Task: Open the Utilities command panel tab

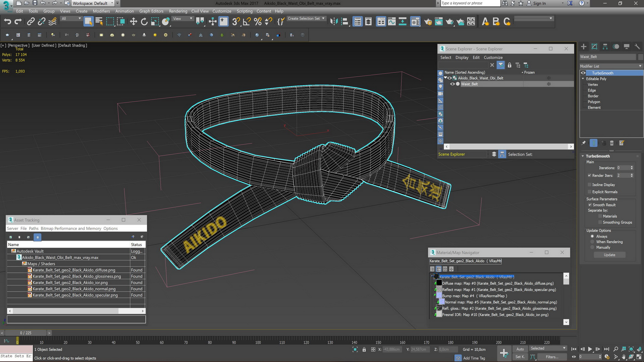Action: pos(637,47)
